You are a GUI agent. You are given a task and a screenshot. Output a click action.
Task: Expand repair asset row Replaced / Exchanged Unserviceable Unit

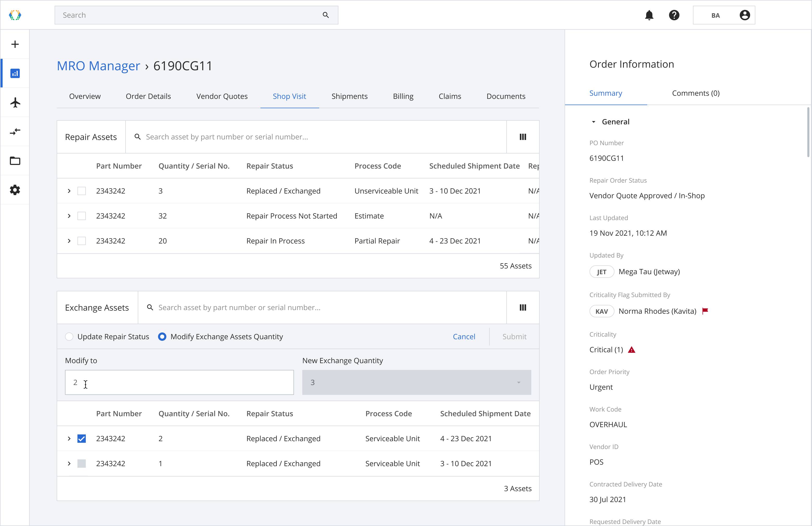click(x=69, y=191)
